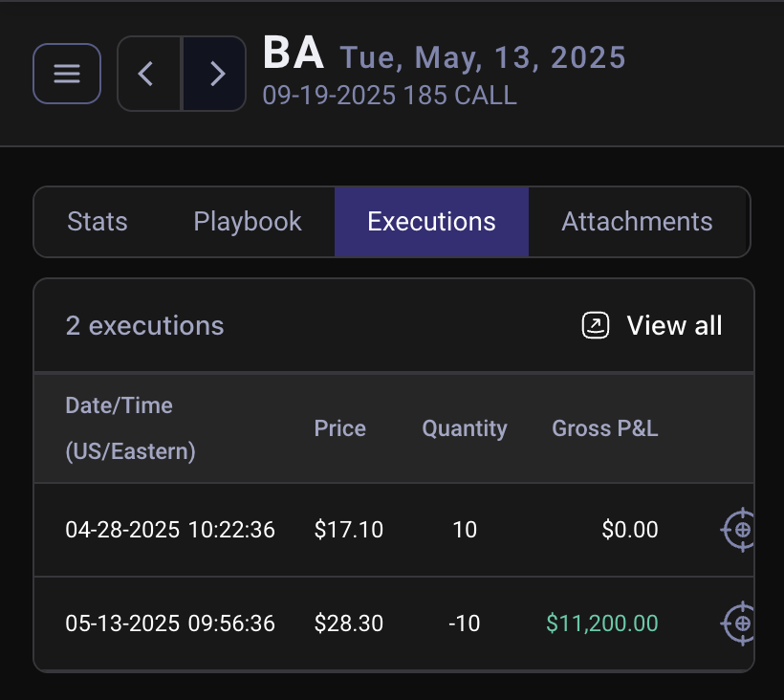Click the Price column header

pyautogui.click(x=340, y=428)
